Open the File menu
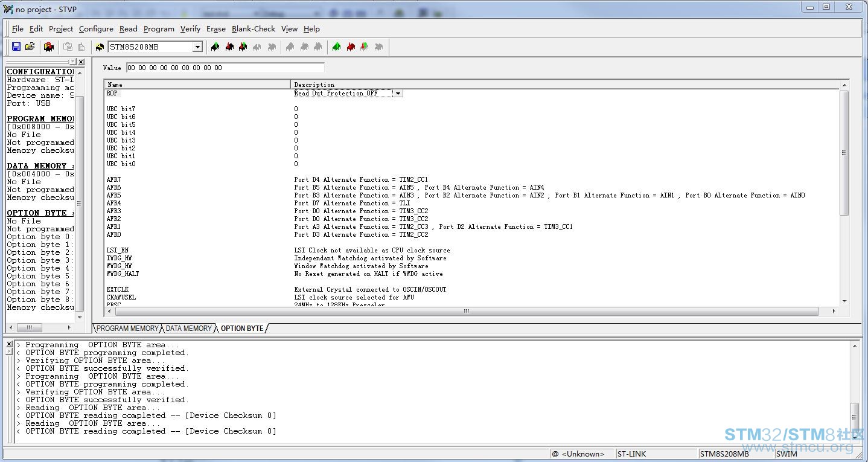This screenshot has width=868, height=462. (18, 28)
